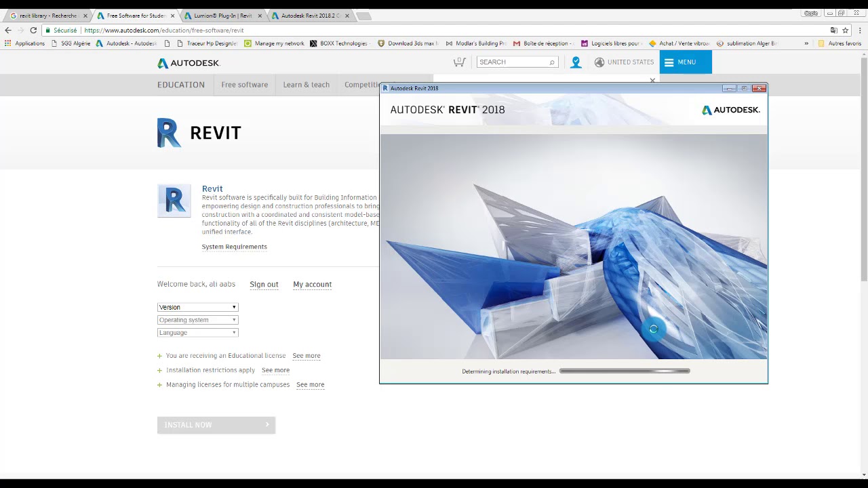Open the Version dropdown

(x=197, y=307)
